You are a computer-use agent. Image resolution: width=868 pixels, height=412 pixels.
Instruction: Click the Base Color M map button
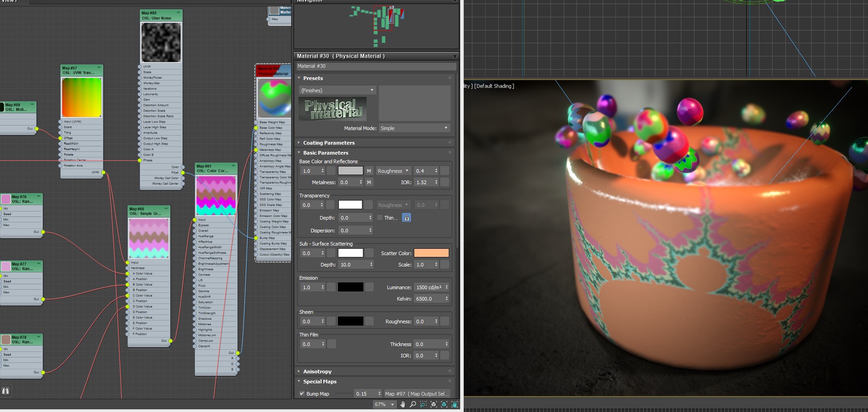[x=369, y=171]
